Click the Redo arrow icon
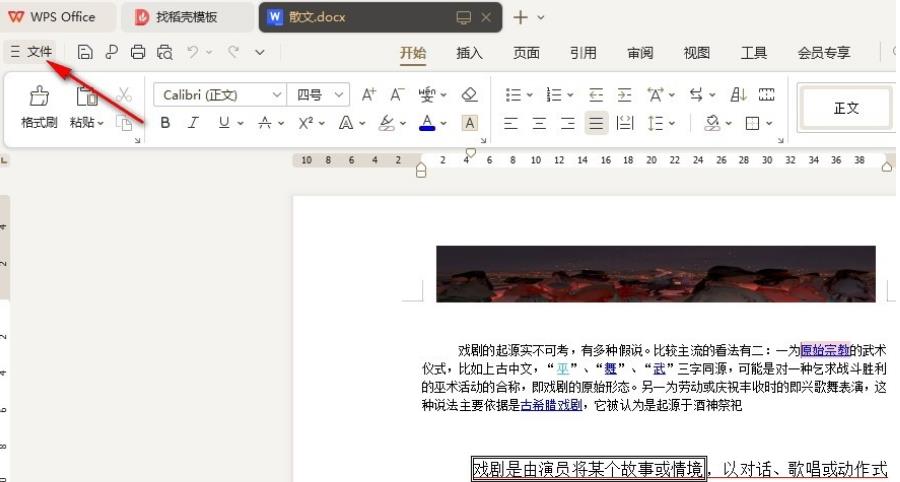Screen dimensions: 900x482 (x=233, y=52)
